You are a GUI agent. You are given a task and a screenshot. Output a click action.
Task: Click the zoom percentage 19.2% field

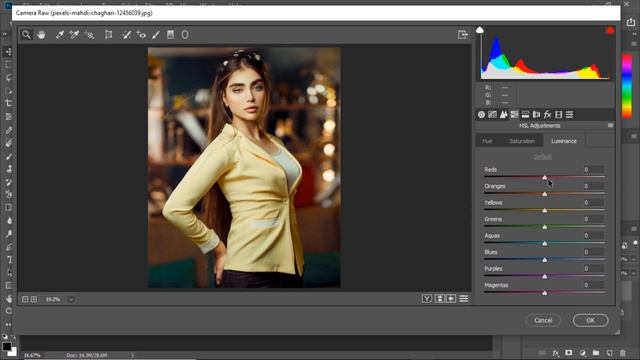tap(53, 299)
